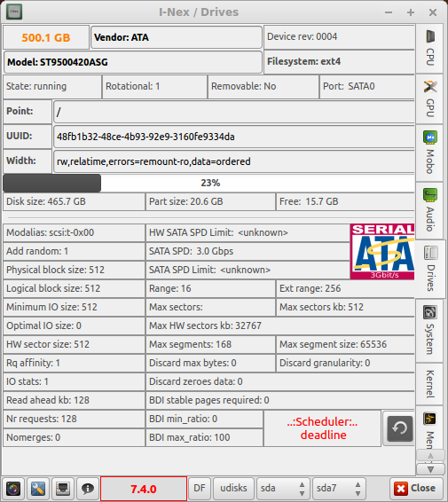Click the color wheel icon button
Viewport: 448px width, 502px height.
click(x=13, y=489)
